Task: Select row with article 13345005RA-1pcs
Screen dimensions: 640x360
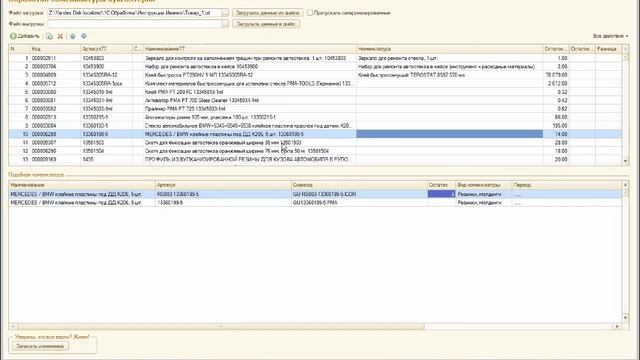Action: tap(315, 84)
